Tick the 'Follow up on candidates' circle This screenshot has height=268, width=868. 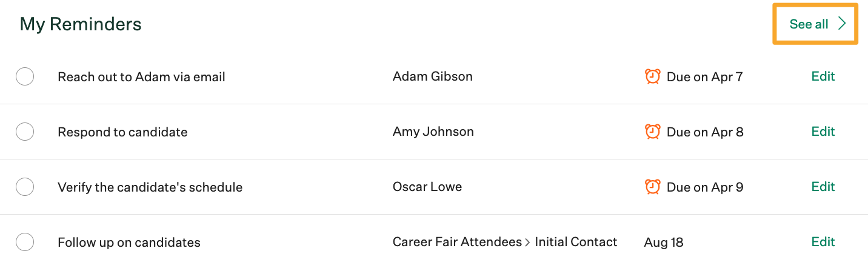pos(25,242)
